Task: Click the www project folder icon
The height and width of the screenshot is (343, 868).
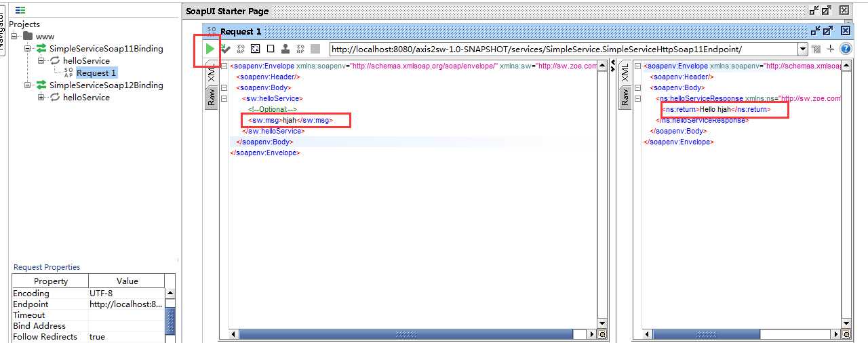Action: 27,36
